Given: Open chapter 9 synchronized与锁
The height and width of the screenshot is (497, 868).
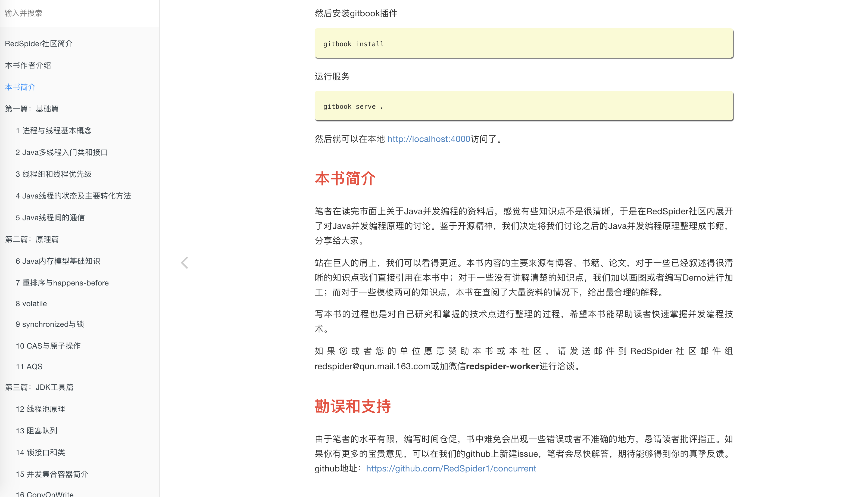Looking at the screenshot, I should point(50,324).
